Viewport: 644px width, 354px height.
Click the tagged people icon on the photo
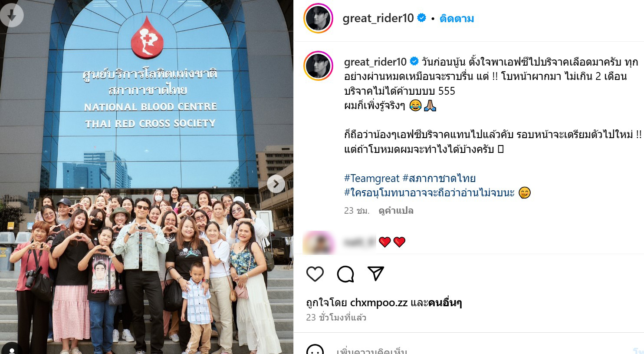pos(12,349)
